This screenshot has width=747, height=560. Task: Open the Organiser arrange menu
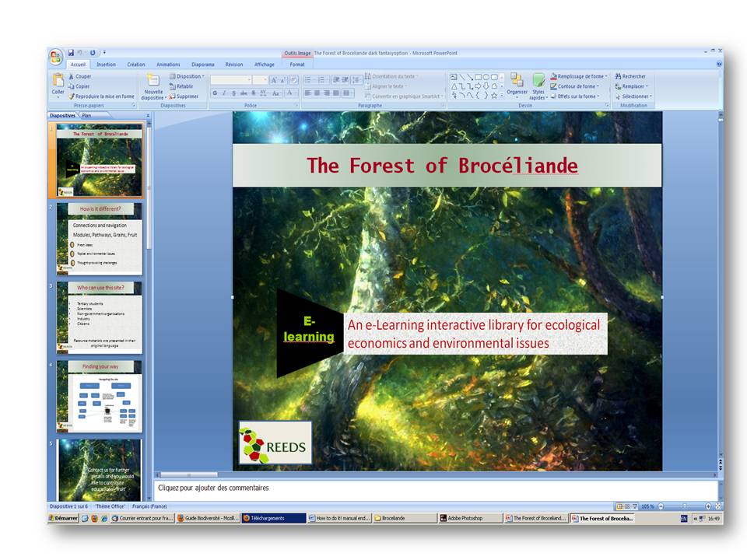(x=517, y=84)
